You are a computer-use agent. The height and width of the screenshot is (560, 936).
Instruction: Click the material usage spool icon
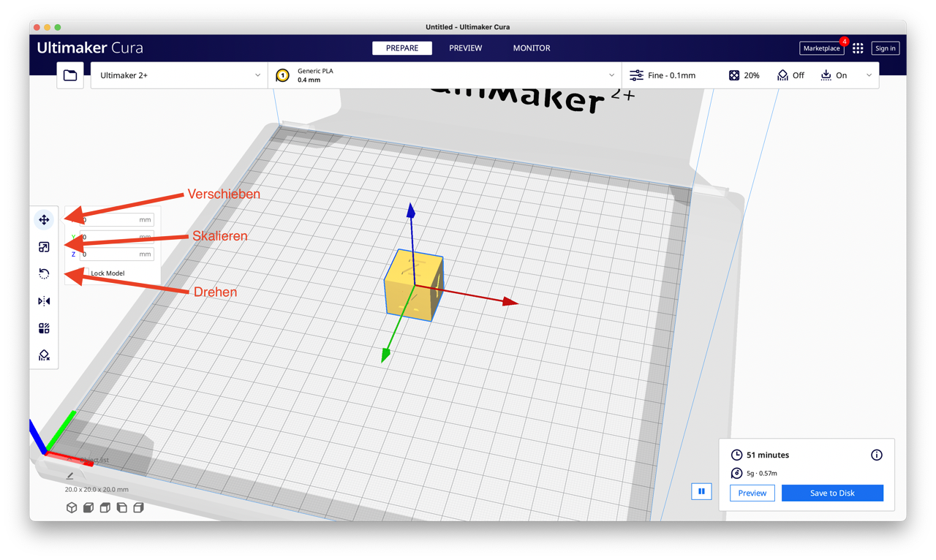coord(736,473)
